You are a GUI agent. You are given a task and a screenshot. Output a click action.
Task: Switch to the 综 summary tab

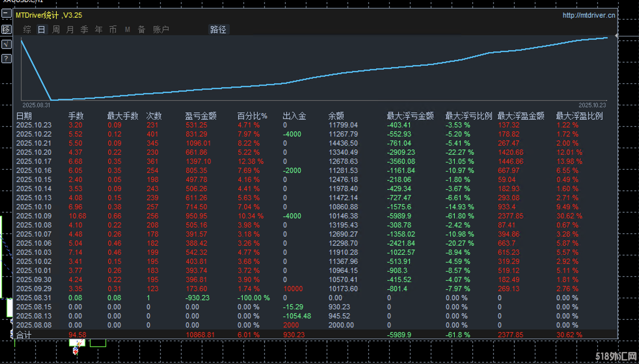(27, 30)
